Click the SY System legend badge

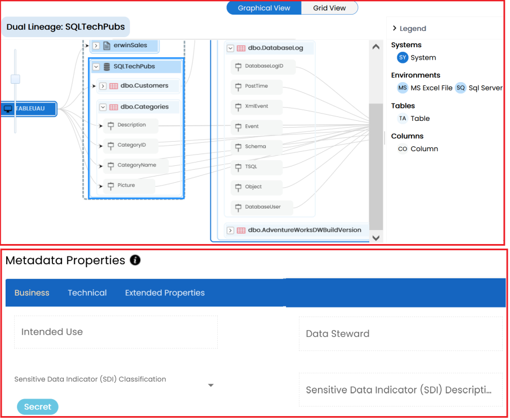coord(402,58)
